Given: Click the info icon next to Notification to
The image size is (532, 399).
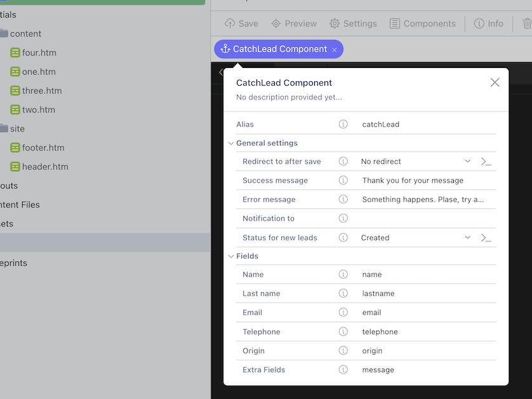Looking at the screenshot, I should [x=343, y=218].
